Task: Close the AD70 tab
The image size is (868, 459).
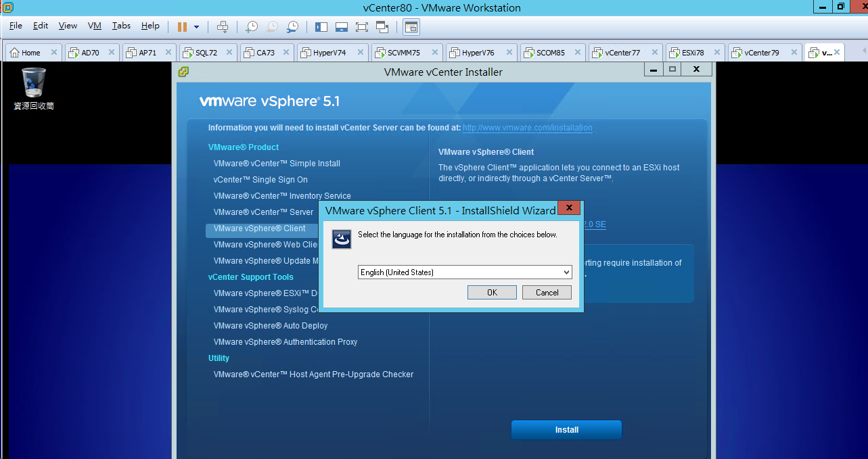Action: 112,53
